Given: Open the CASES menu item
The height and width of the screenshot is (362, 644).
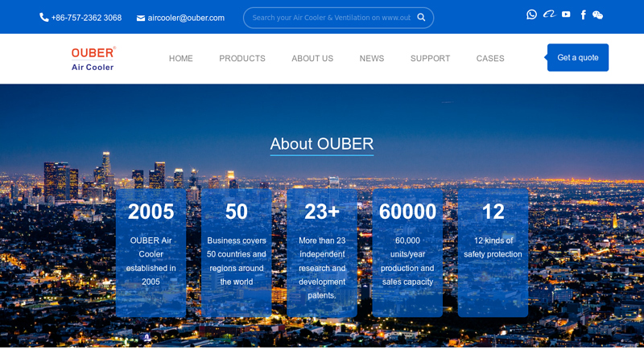Looking at the screenshot, I should pyautogui.click(x=490, y=58).
